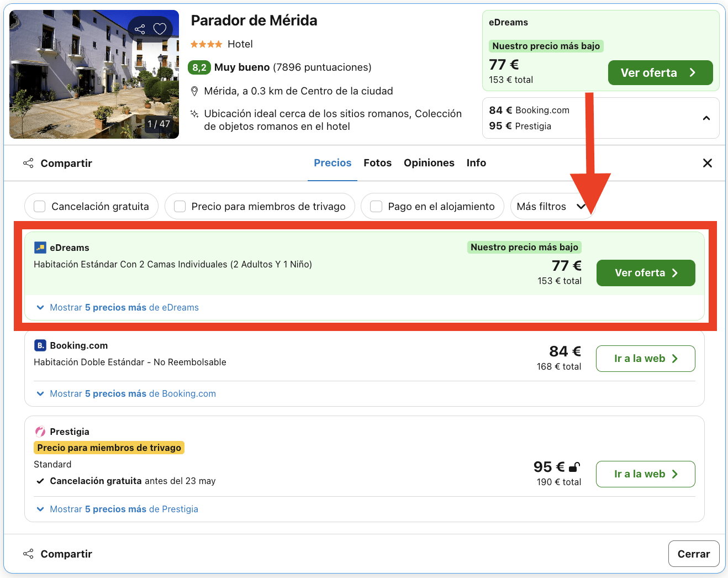Click the location pin icon beside Mérida
728x578 pixels.
coord(194,91)
